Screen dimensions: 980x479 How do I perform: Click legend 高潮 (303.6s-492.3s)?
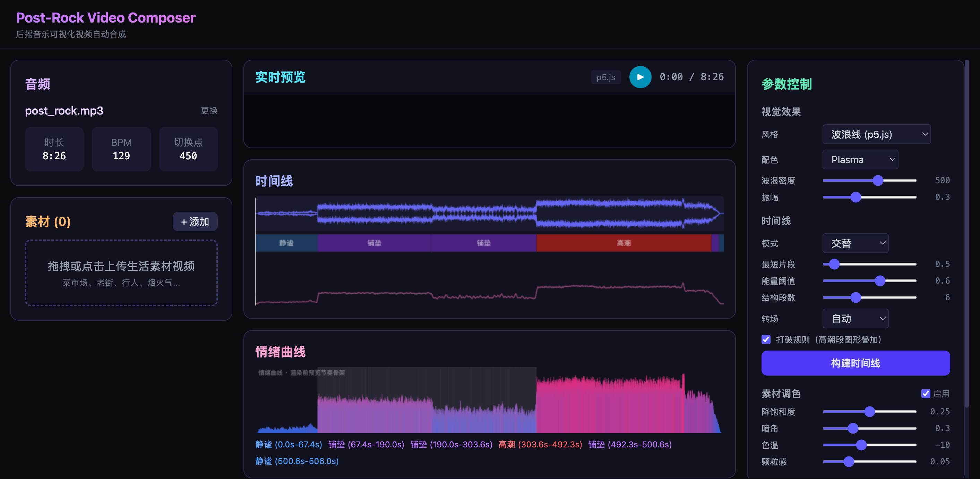click(x=540, y=444)
